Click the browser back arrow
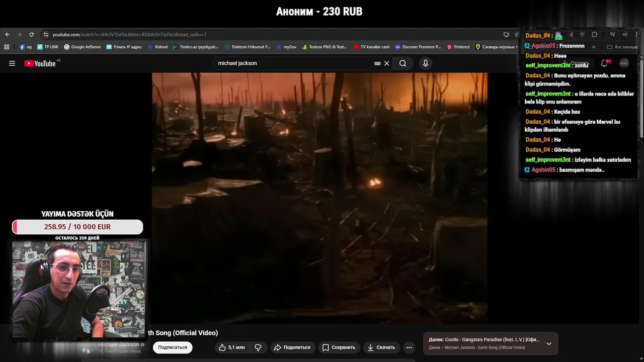The height and width of the screenshot is (362, 644). pos(7,35)
